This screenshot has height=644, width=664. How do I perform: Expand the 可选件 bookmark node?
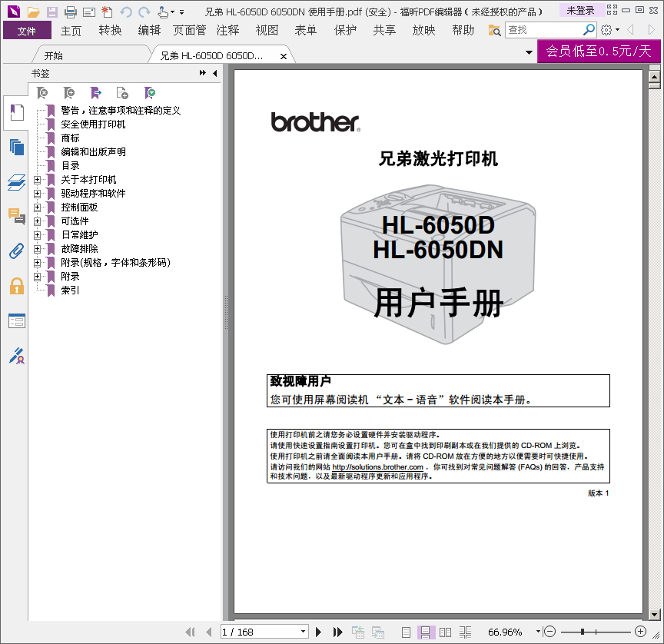(x=37, y=221)
